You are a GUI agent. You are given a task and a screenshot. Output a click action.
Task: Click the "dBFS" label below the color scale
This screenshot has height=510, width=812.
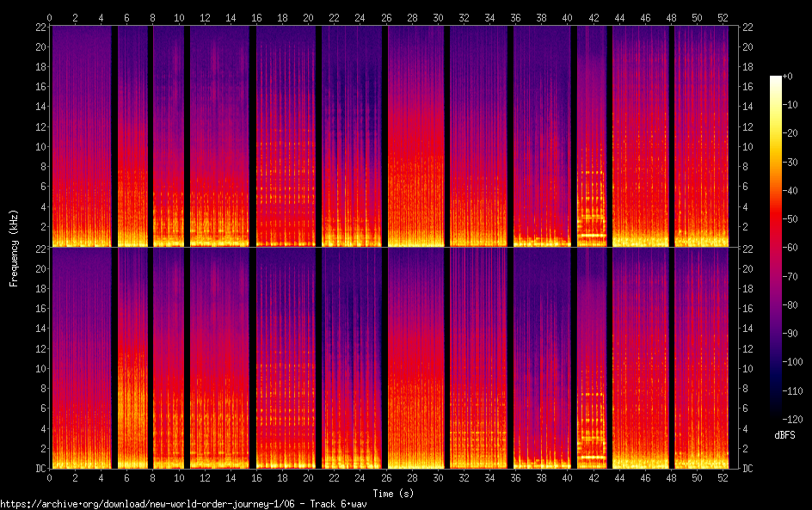[x=784, y=436]
